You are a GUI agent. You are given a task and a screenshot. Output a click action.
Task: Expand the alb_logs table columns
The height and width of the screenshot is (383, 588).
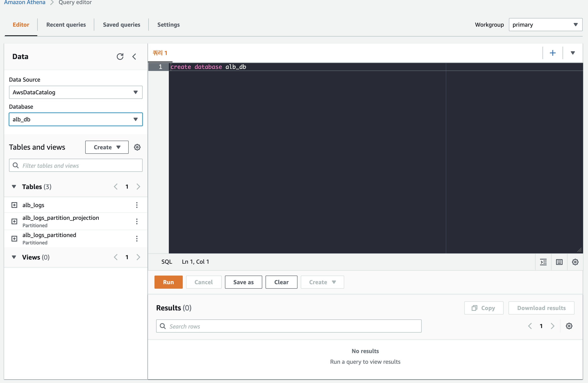tap(14, 205)
